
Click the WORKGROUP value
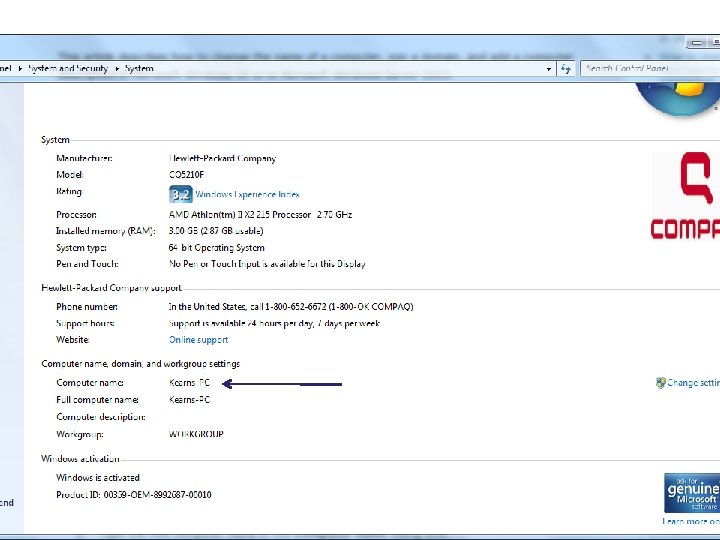(196, 434)
